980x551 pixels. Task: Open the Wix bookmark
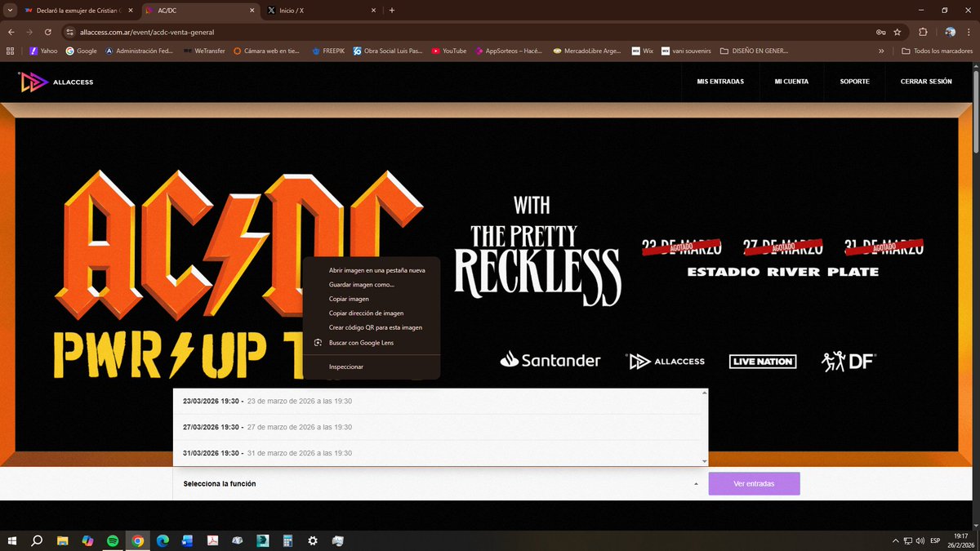coord(643,51)
